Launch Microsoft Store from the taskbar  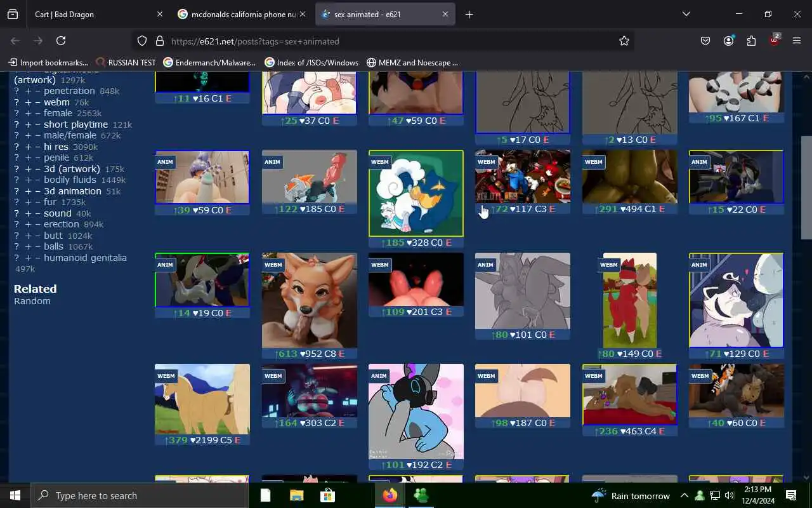pos(327,495)
